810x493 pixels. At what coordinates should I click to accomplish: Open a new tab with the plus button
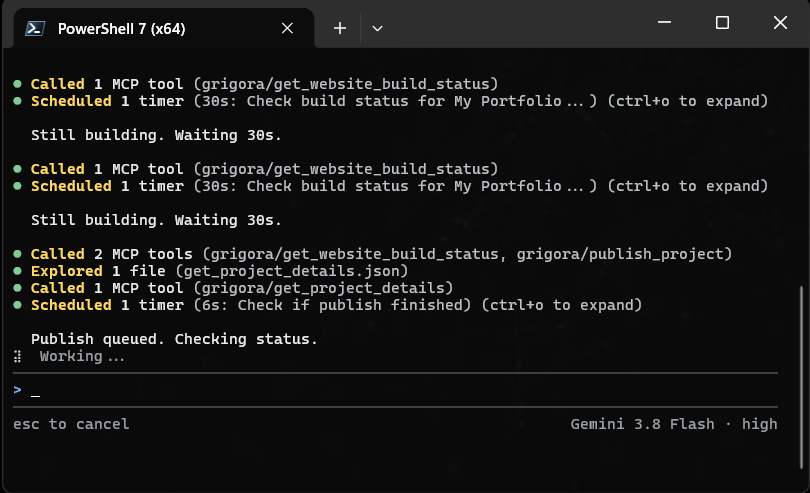point(339,28)
